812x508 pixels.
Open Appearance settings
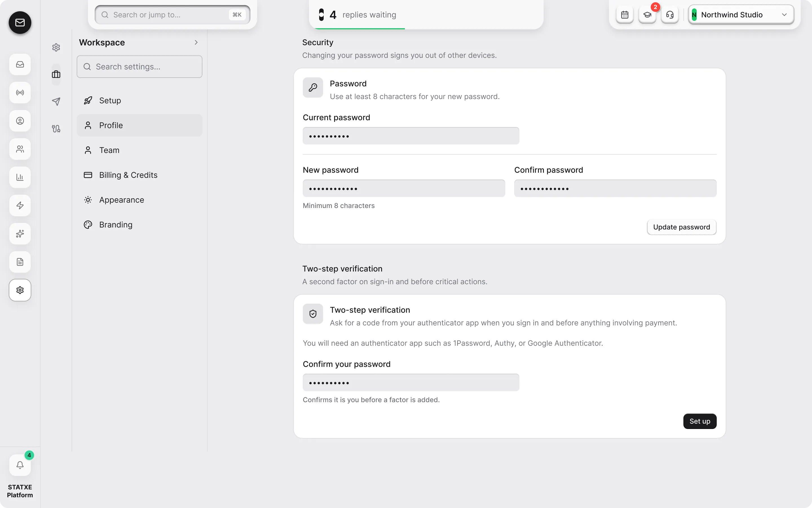[139, 200]
